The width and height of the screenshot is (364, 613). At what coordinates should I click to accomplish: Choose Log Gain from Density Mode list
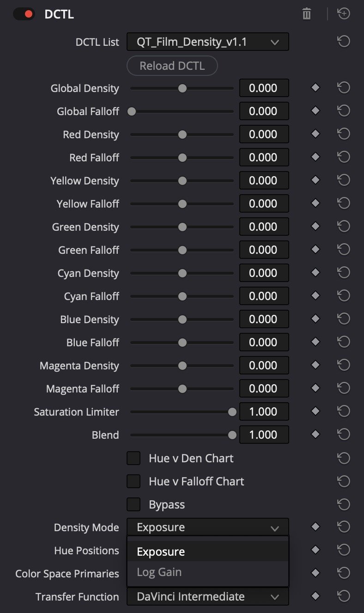point(159,572)
